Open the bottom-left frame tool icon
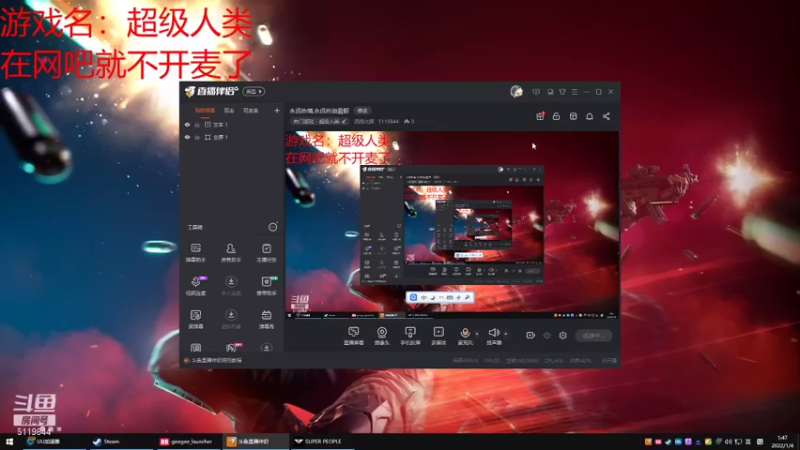 [x=195, y=347]
